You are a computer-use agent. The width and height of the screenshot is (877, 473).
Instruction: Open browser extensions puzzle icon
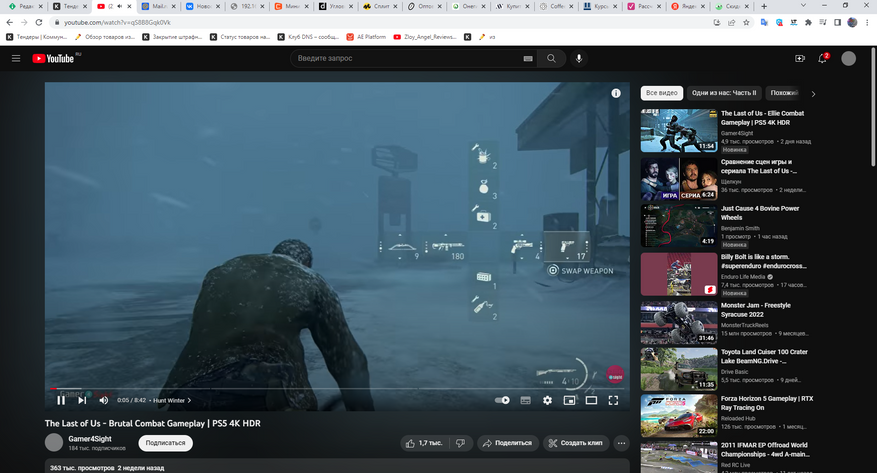pyautogui.click(x=808, y=22)
